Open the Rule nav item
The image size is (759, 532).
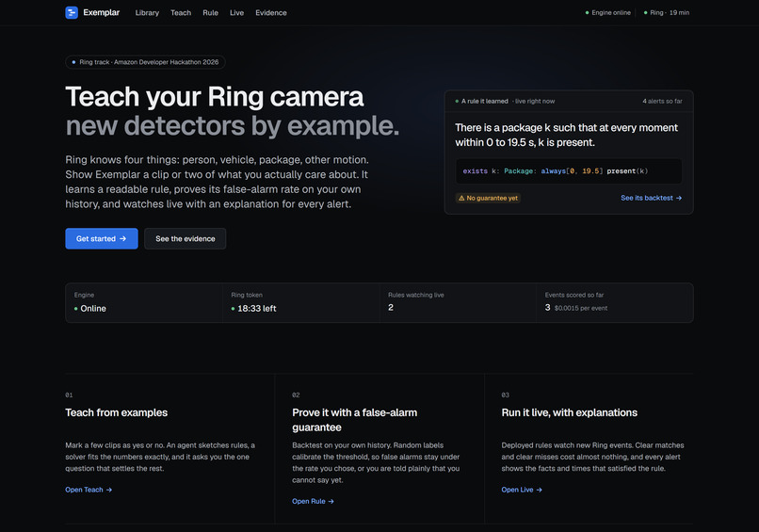(210, 13)
